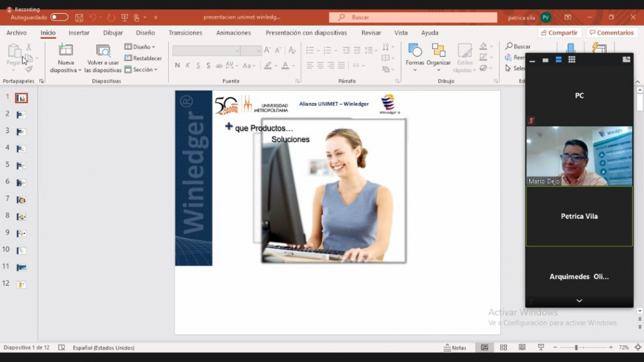Toggle bold (N) formatting
The image size is (644, 362).
click(x=178, y=65)
